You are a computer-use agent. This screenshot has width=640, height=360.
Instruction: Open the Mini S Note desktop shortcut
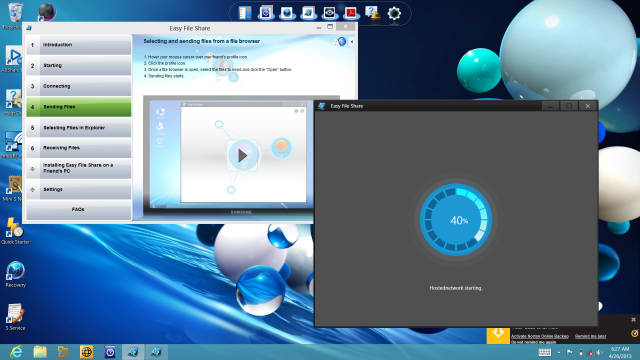pos(12,188)
